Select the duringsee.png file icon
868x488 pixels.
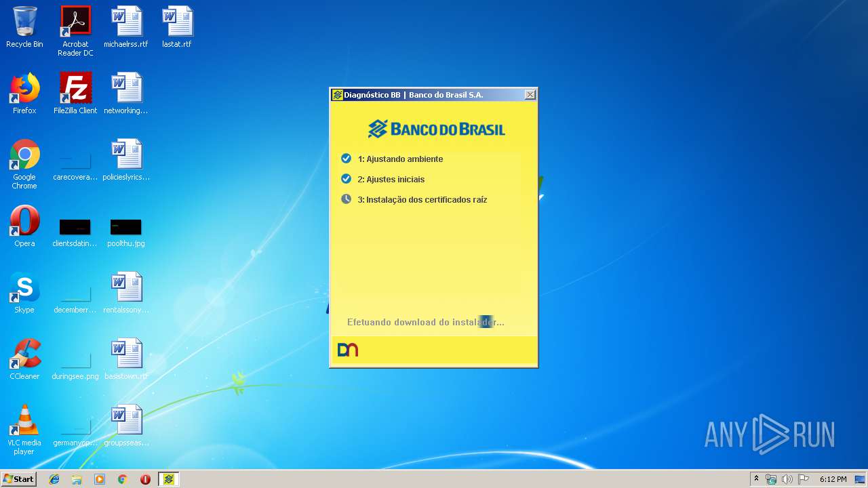coord(75,365)
